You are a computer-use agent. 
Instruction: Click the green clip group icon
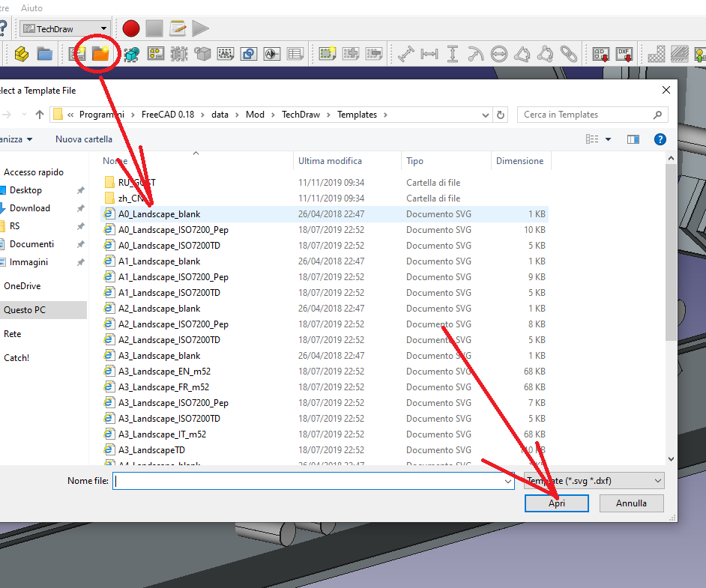328,55
